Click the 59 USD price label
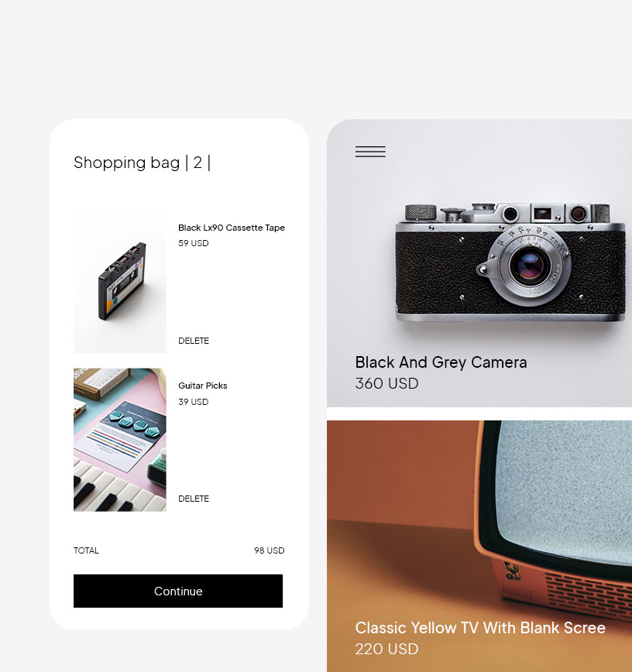This screenshot has width=632, height=672. [x=194, y=243]
